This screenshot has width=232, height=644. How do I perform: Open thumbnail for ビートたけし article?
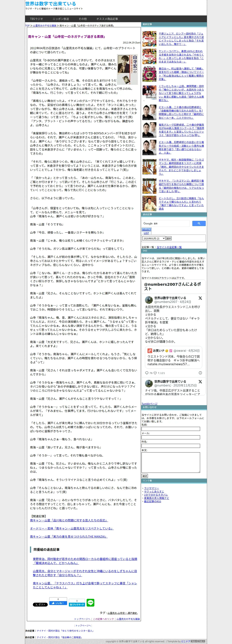(149, 203)
